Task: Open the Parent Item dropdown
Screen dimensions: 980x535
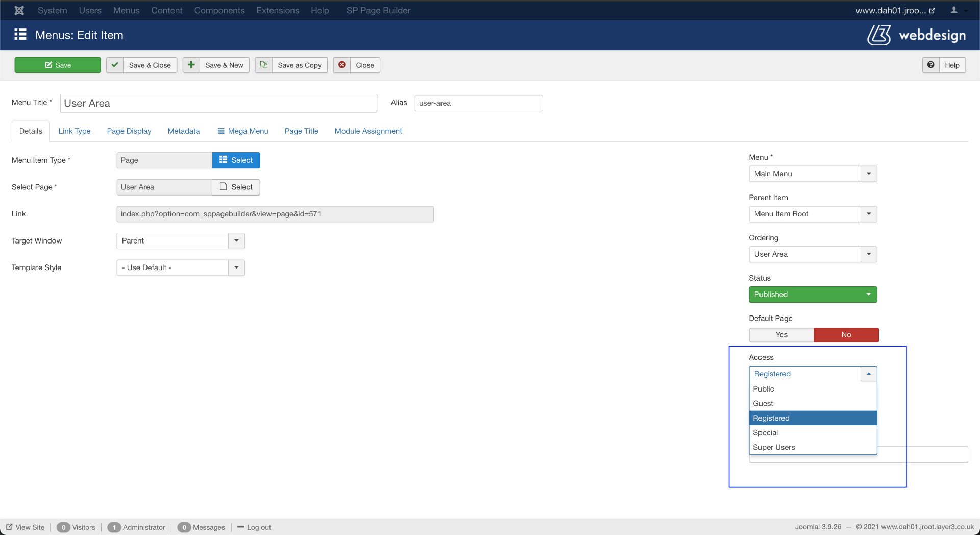Action: tap(813, 214)
